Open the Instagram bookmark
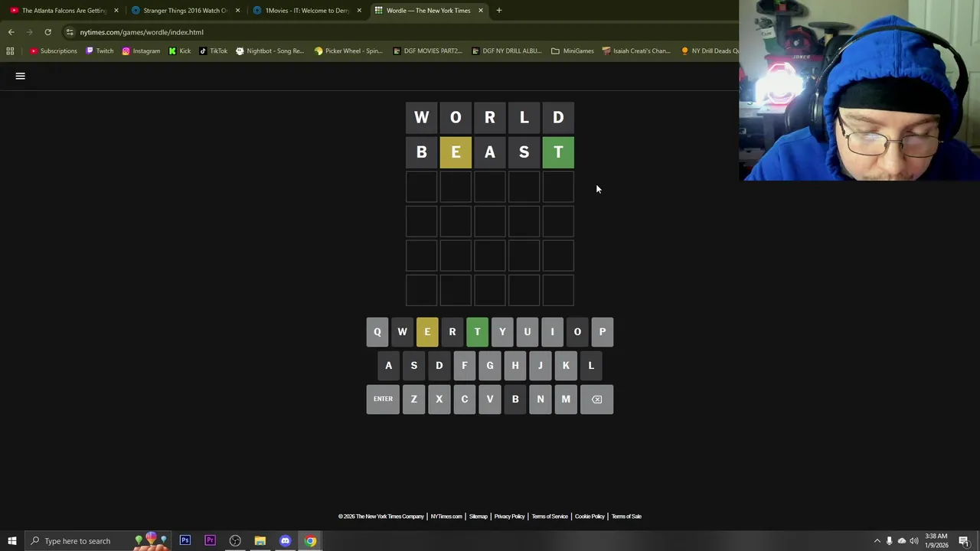980x551 pixels. (141, 51)
